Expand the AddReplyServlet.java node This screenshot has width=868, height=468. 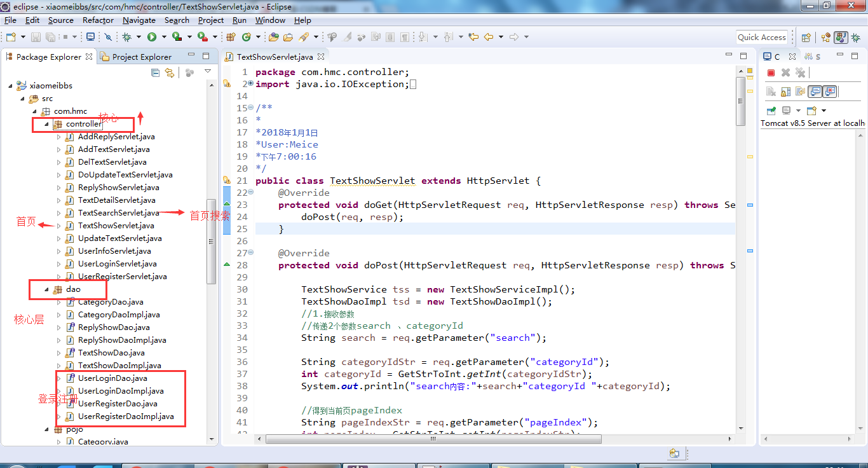pos(58,136)
